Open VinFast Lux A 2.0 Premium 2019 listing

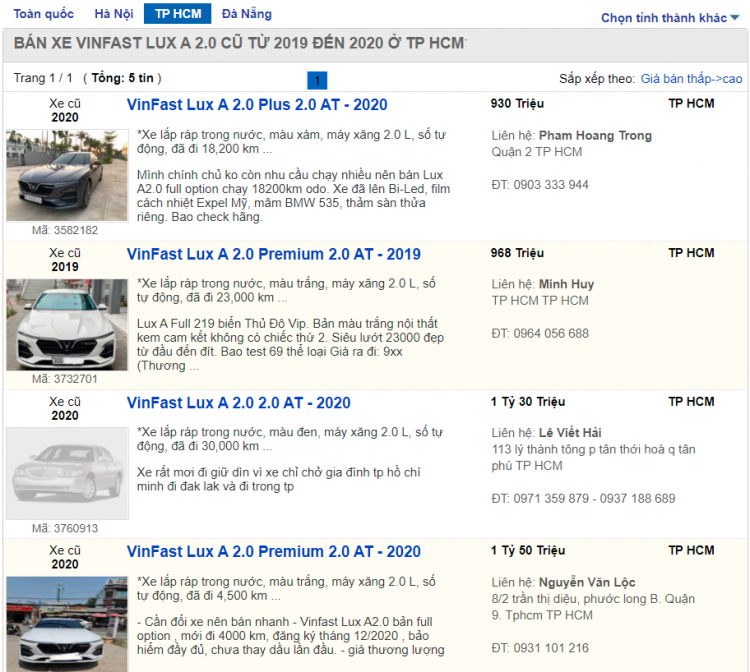[274, 254]
